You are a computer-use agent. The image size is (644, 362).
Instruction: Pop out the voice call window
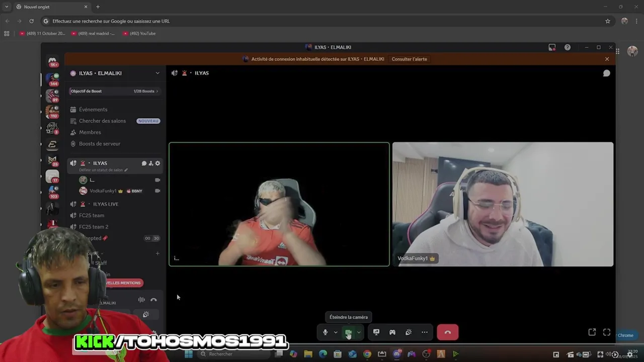click(x=592, y=332)
